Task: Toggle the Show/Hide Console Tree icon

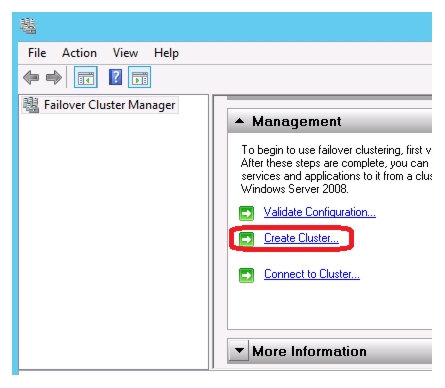Action: click(x=86, y=77)
